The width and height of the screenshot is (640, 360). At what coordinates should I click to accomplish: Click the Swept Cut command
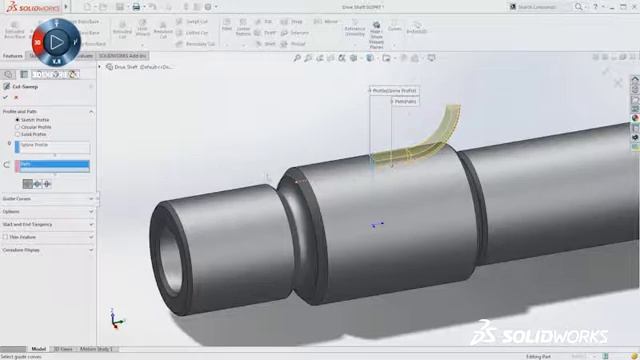click(192, 22)
